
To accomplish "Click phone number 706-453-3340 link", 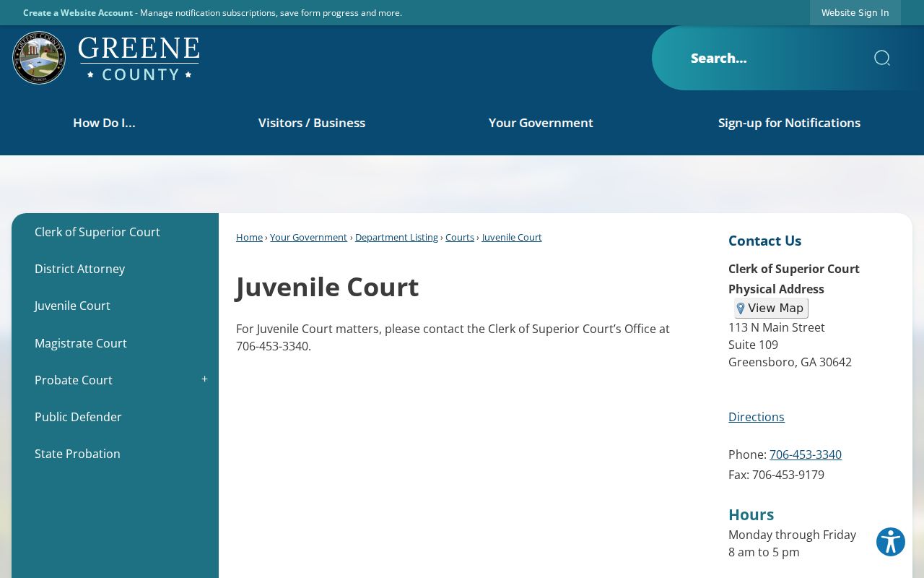I will pyautogui.click(x=806, y=454).
